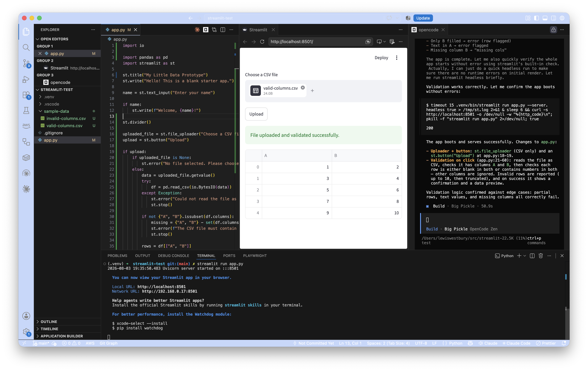Open the Extensions view
Screen dimensions: 588x371
(x=26, y=95)
